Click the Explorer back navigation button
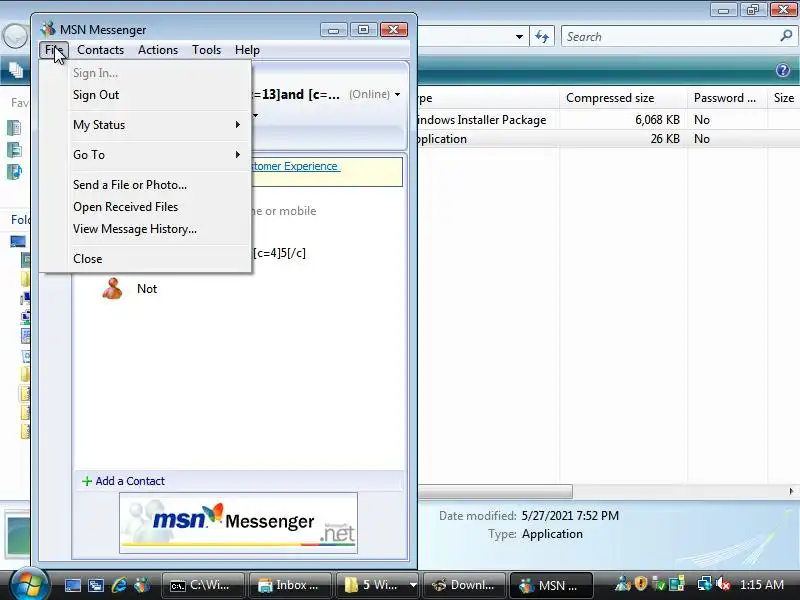The image size is (800, 600). click(15, 36)
